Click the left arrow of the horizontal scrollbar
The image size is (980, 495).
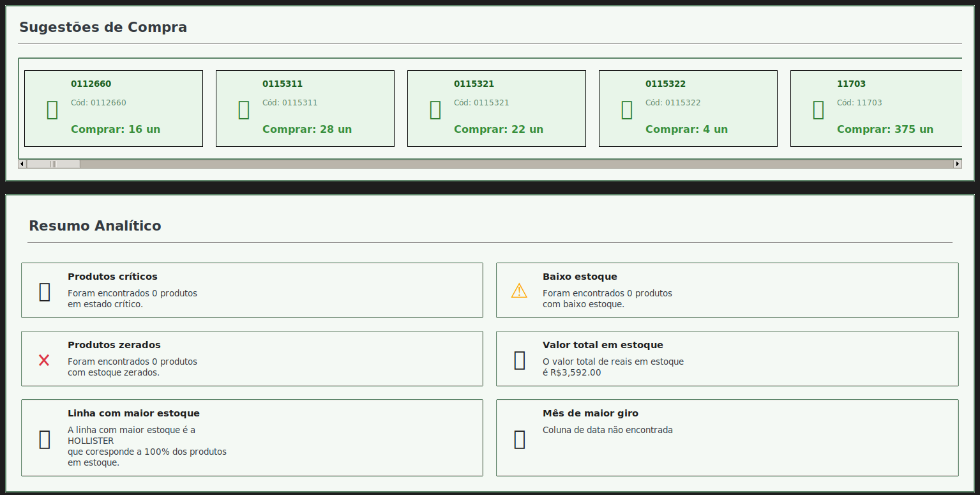click(22, 164)
